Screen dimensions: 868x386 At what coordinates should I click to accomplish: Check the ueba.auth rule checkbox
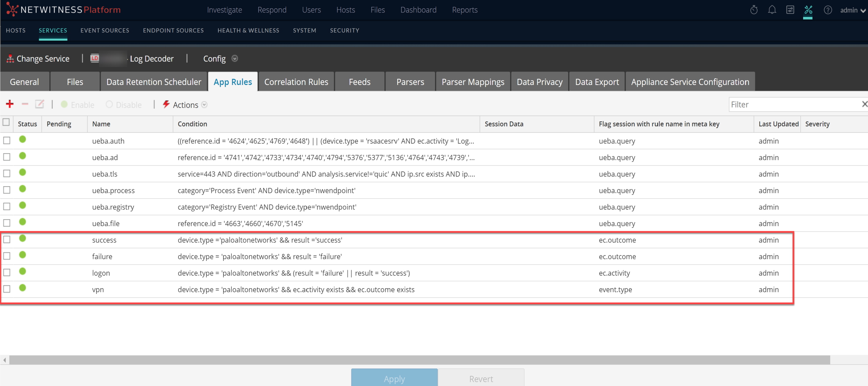click(7, 140)
